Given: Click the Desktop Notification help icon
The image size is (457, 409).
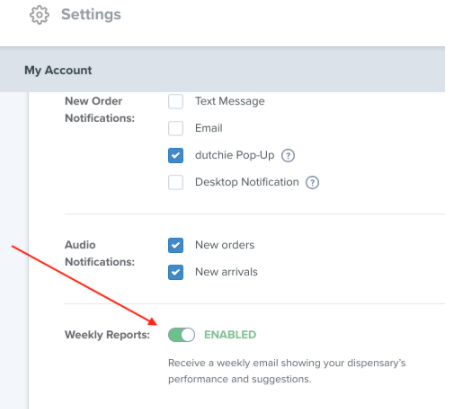Looking at the screenshot, I should click(312, 182).
